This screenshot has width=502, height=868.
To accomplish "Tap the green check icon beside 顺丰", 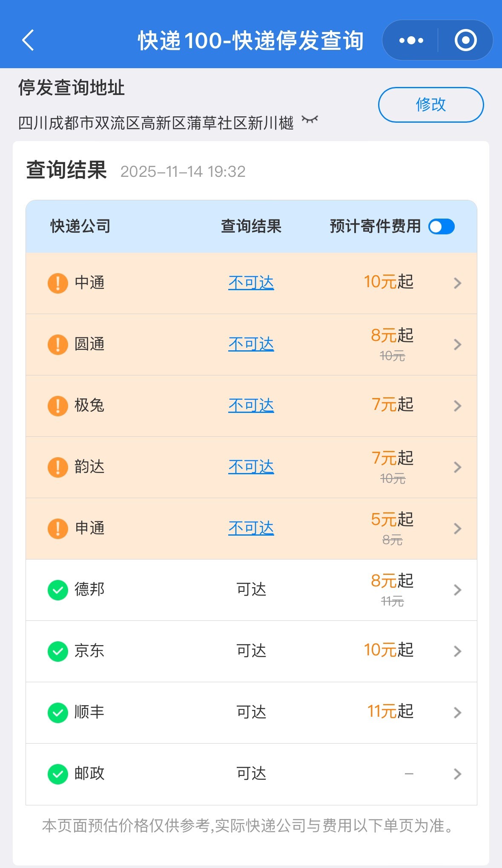I will [x=57, y=713].
